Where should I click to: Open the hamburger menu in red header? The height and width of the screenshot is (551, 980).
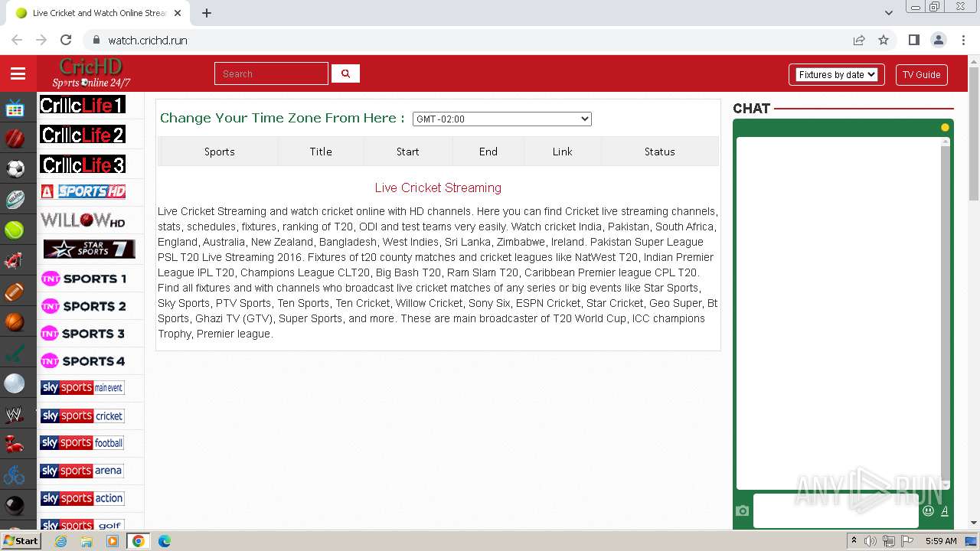[18, 73]
